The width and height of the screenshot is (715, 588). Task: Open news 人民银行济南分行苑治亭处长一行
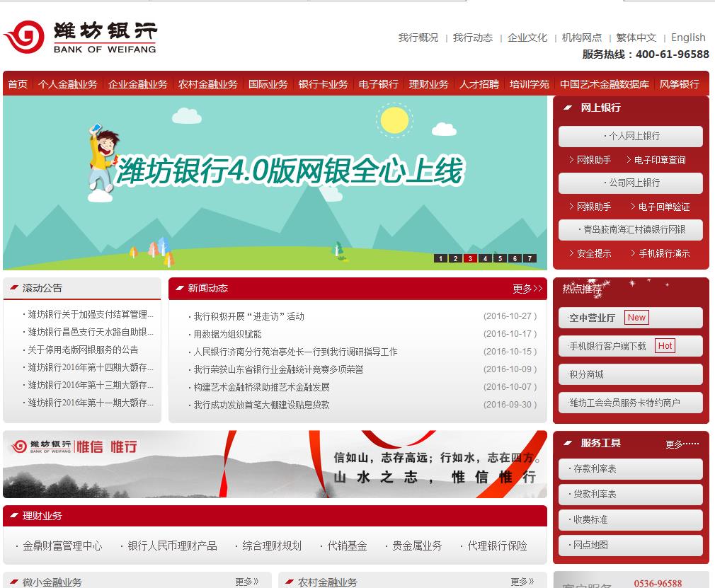tap(295, 352)
